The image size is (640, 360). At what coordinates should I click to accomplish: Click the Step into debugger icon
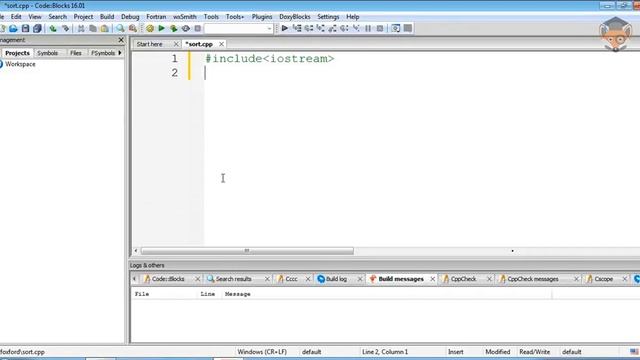click(x=320, y=29)
